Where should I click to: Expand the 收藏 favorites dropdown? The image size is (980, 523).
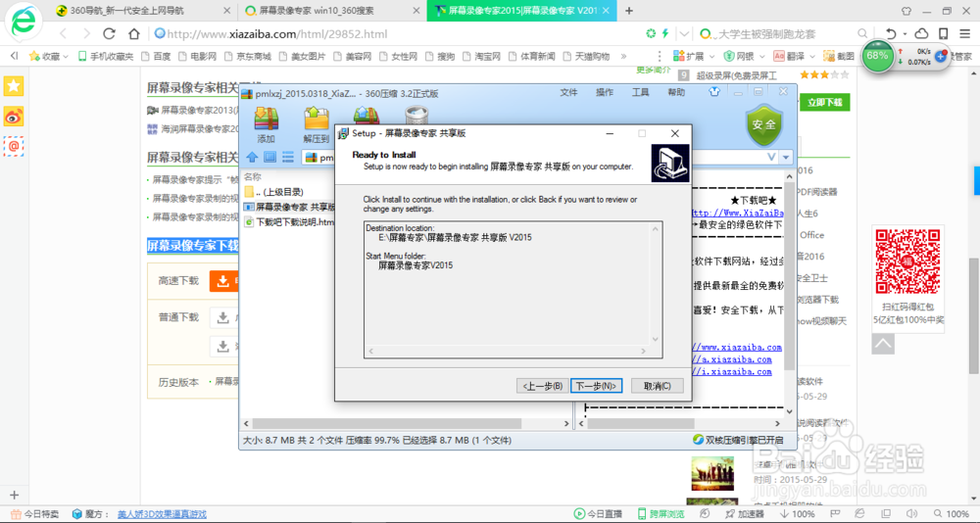coord(65,56)
